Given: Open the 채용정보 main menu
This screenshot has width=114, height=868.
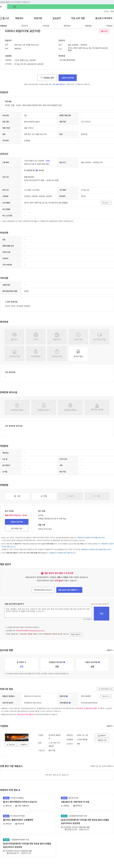Looking at the screenshot, I should [x=19, y=18].
